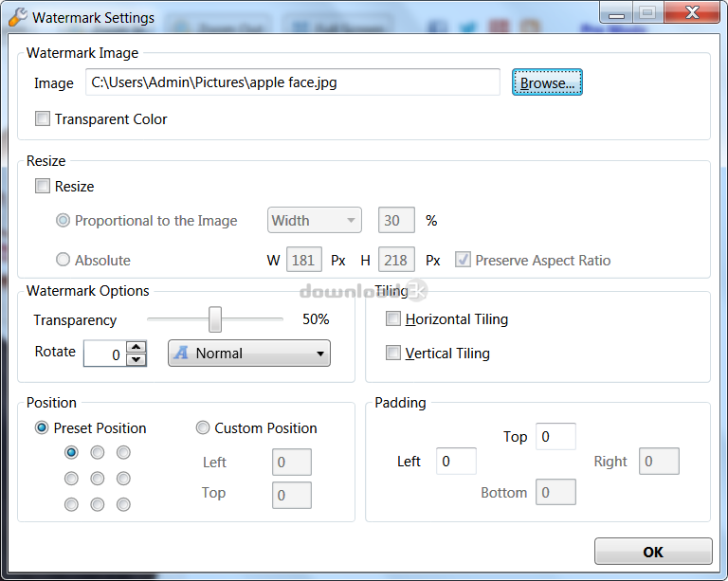Open the Normal blend mode dropdown
Viewport: 728px width, 581px height.
pos(249,354)
